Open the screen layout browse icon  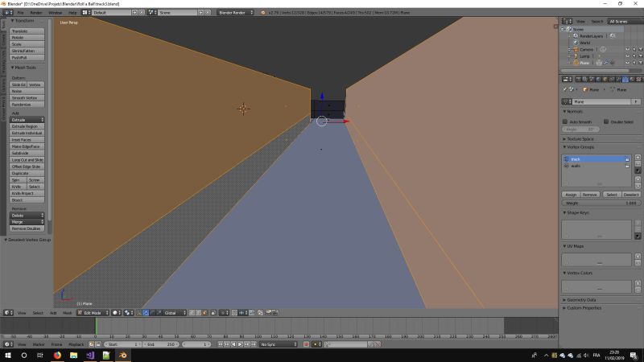[x=86, y=13]
